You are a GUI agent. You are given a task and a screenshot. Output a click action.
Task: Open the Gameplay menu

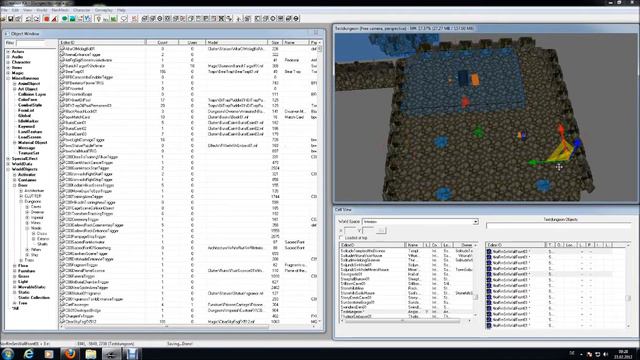coord(104,10)
